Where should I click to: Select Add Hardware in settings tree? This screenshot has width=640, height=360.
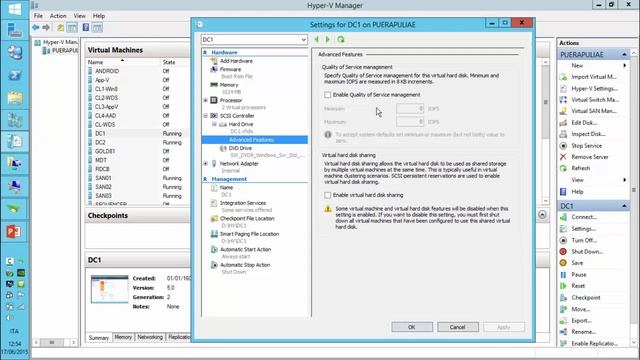[236, 61]
